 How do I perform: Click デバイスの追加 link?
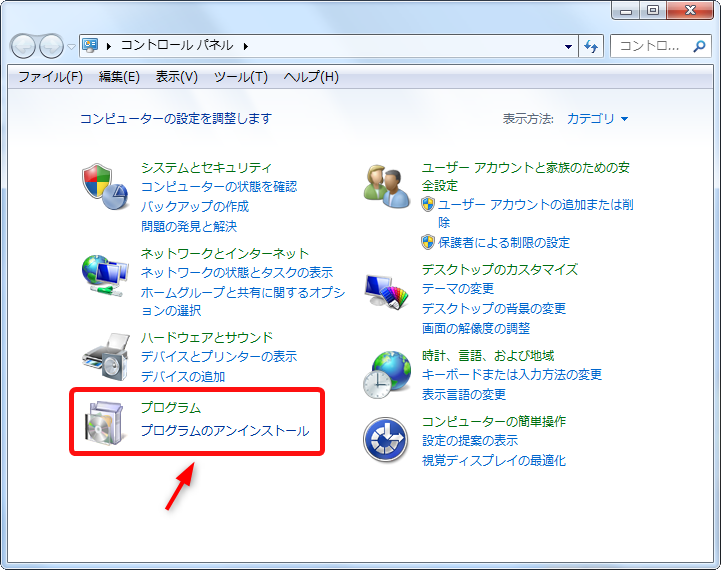(x=183, y=376)
